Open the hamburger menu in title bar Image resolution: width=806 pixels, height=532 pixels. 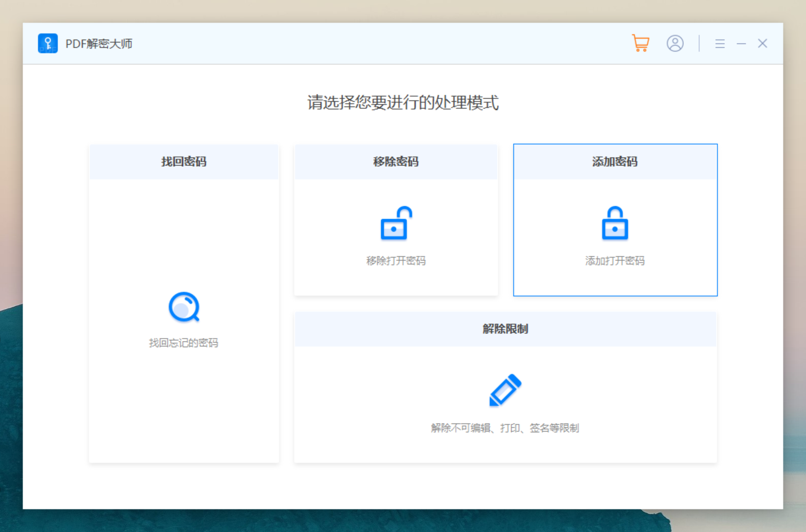tap(720, 44)
